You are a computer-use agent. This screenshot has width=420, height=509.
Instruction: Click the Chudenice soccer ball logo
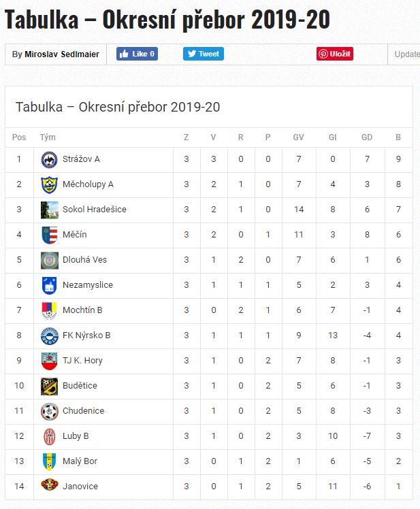49,411
